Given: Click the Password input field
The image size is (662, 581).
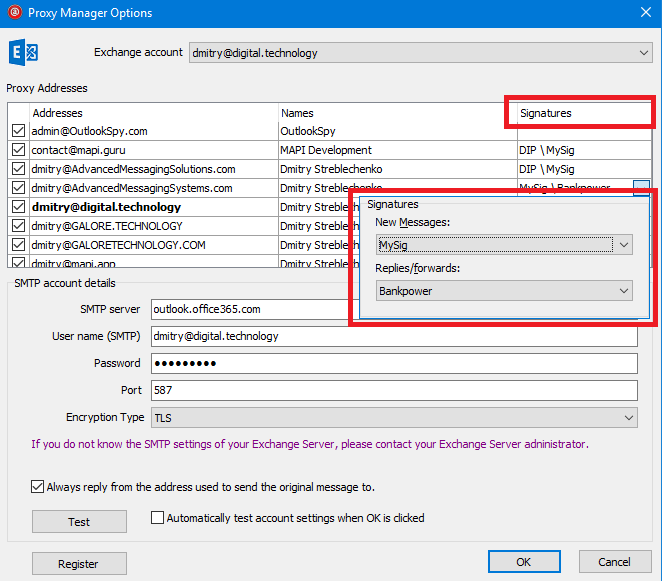Looking at the screenshot, I should (394, 363).
